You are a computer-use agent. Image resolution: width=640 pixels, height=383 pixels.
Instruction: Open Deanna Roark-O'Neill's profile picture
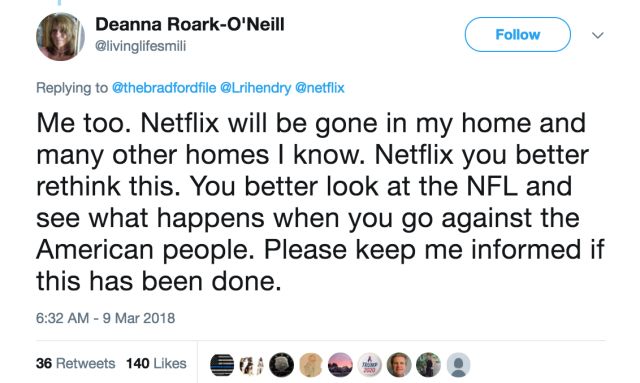60,37
